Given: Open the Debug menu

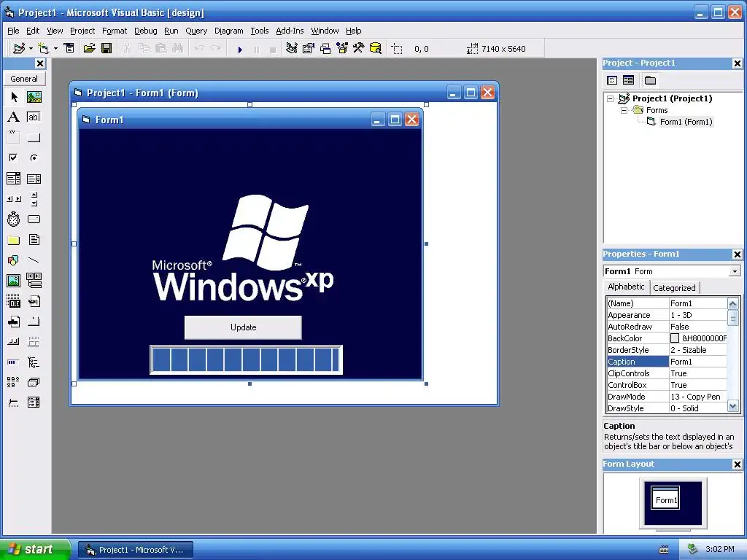Looking at the screenshot, I should tap(145, 31).
